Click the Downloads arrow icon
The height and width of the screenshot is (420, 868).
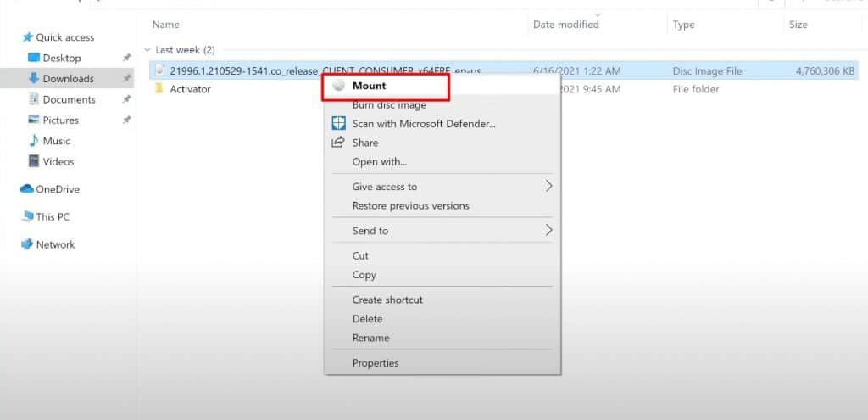(x=34, y=78)
